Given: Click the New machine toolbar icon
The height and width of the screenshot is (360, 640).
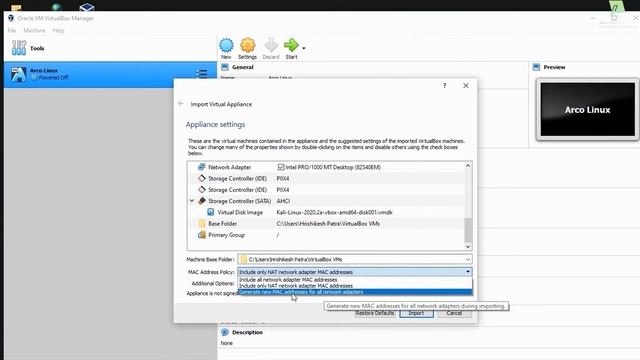Looking at the screenshot, I should [x=226, y=45].
